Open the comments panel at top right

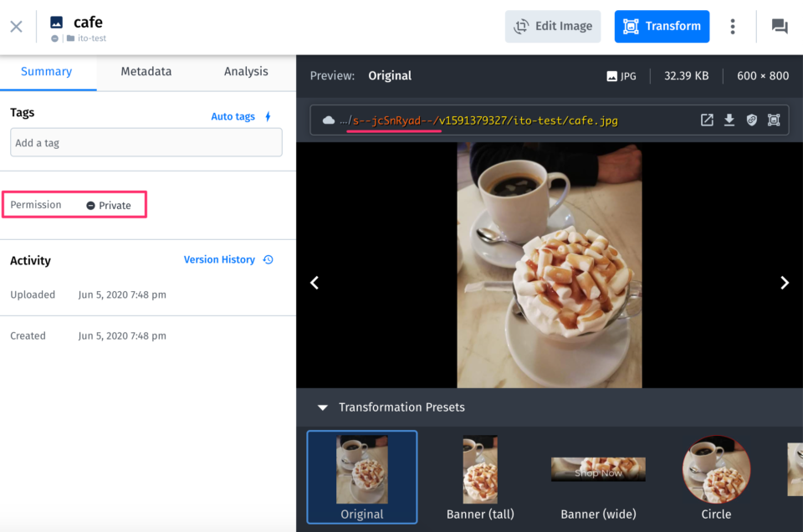click(779, 26)
